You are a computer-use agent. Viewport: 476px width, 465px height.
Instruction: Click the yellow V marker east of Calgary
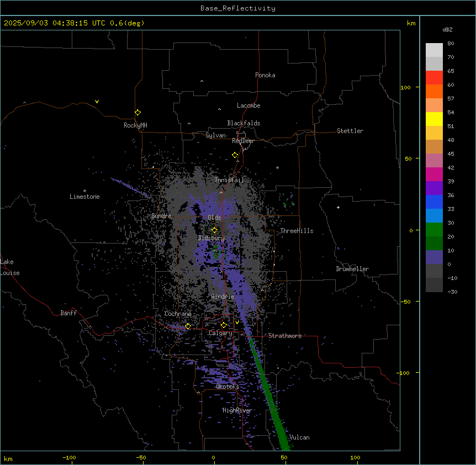tap(237, 323)
